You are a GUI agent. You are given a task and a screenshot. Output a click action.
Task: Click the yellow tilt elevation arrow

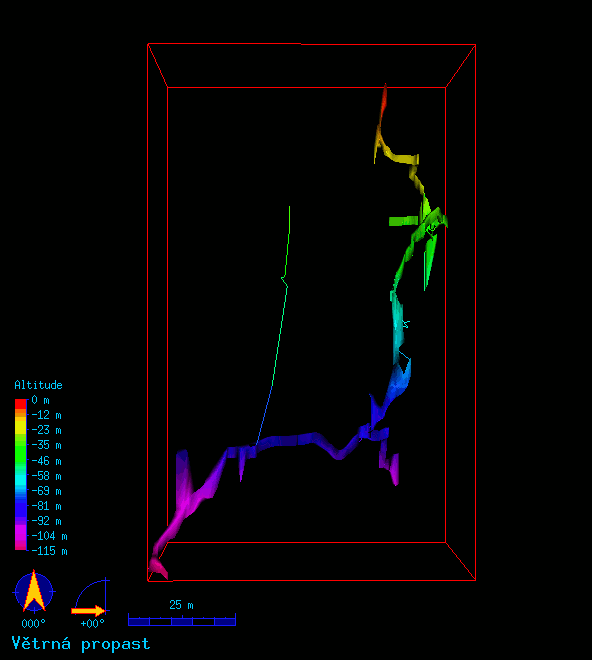(88, 610)
